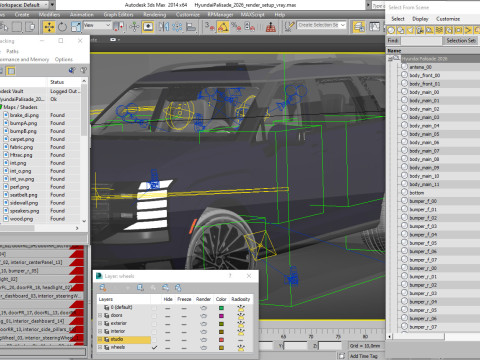Click Create New Layer icon in Layer dialog

[103, 288]
